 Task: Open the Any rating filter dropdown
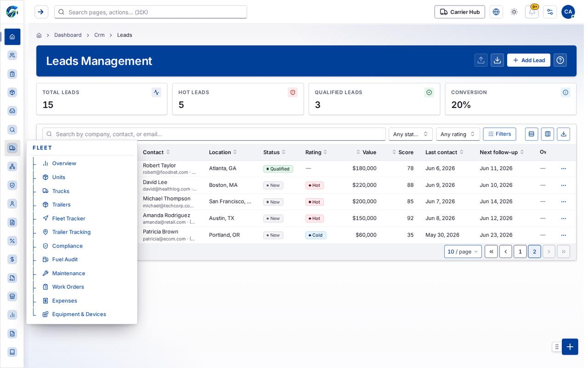point(458,134)
